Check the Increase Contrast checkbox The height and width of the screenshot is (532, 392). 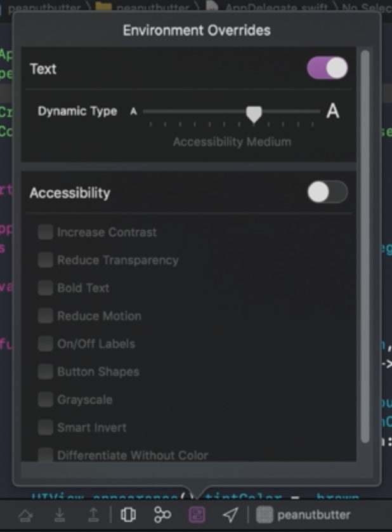point(45,232)
